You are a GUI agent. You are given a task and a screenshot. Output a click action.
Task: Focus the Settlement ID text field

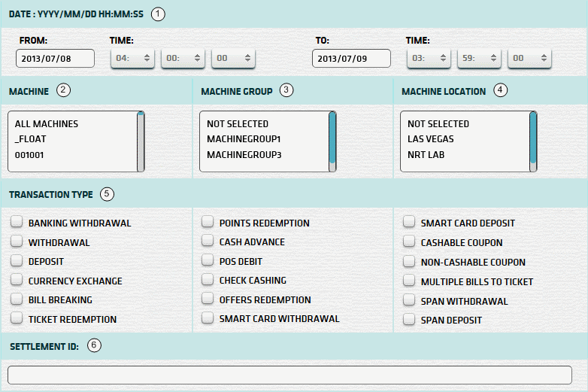pos(289,375)
